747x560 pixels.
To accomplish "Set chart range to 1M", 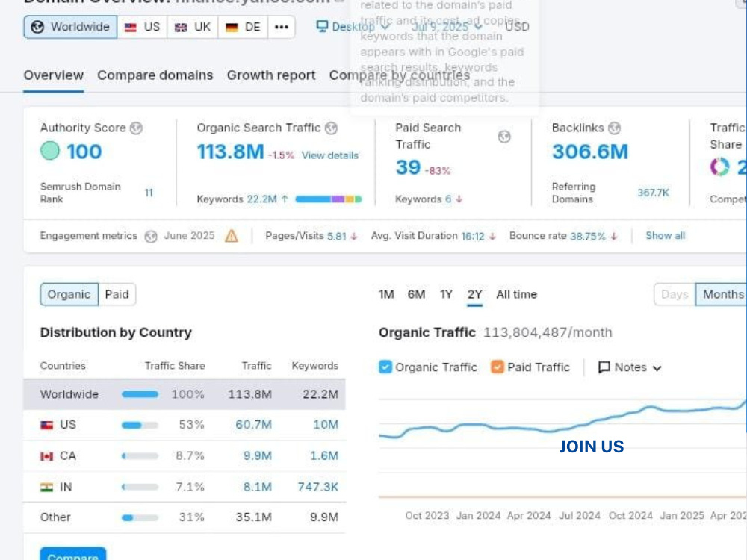I will pos(386,295).
